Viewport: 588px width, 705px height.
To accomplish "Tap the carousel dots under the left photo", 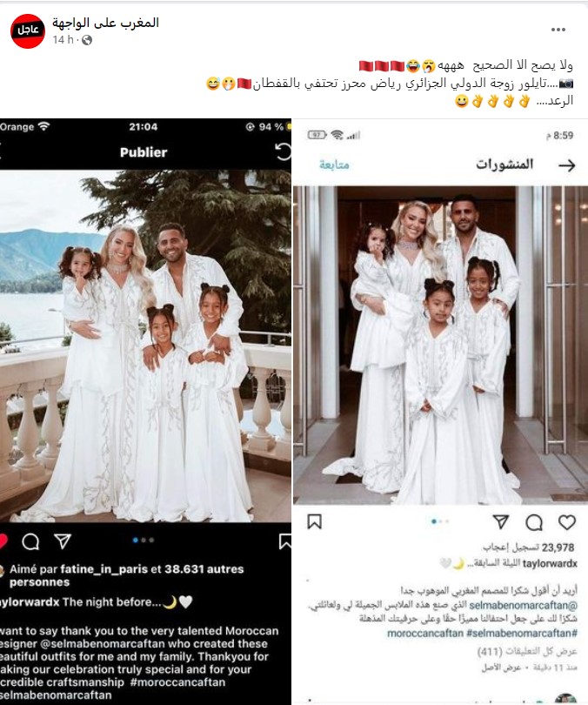I will coord(144,540).
